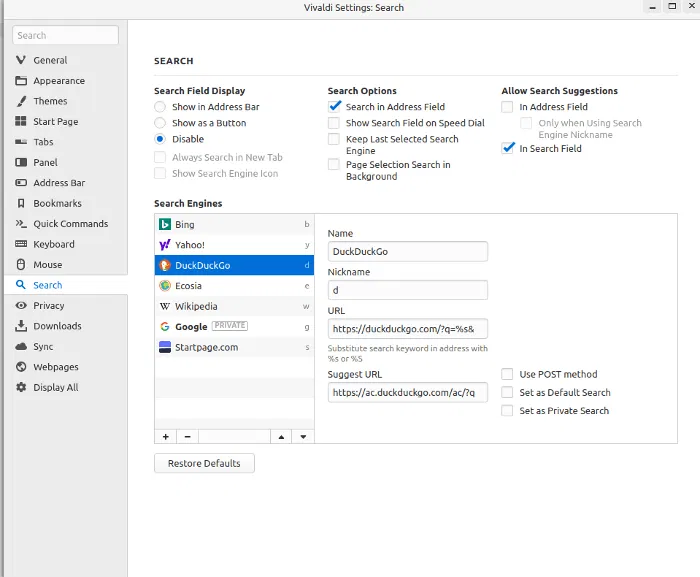Screen dimensions: 700x577
Task: Add a new search engine with plus
Action: [x=166, y=437]
